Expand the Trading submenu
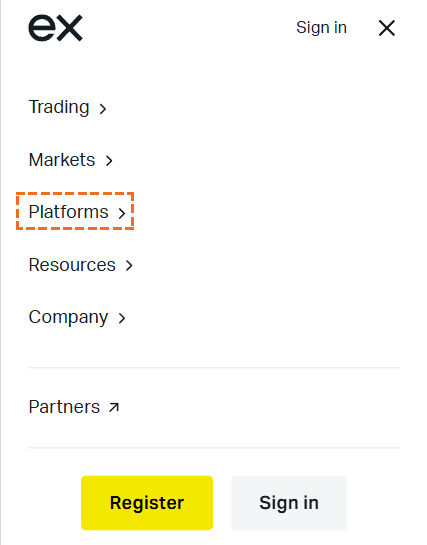This screenshot has height=545, width=427. 67,107
